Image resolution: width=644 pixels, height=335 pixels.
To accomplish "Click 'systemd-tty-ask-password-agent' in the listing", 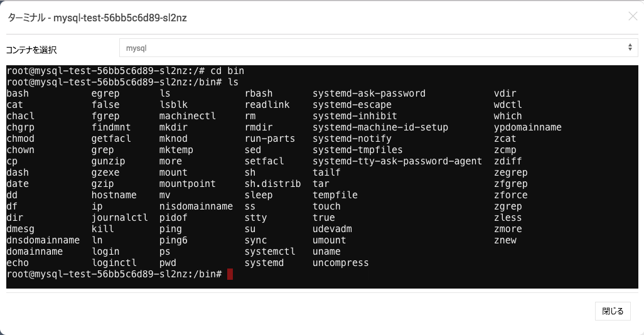I will pyautogui.click(x=397, y=161).
